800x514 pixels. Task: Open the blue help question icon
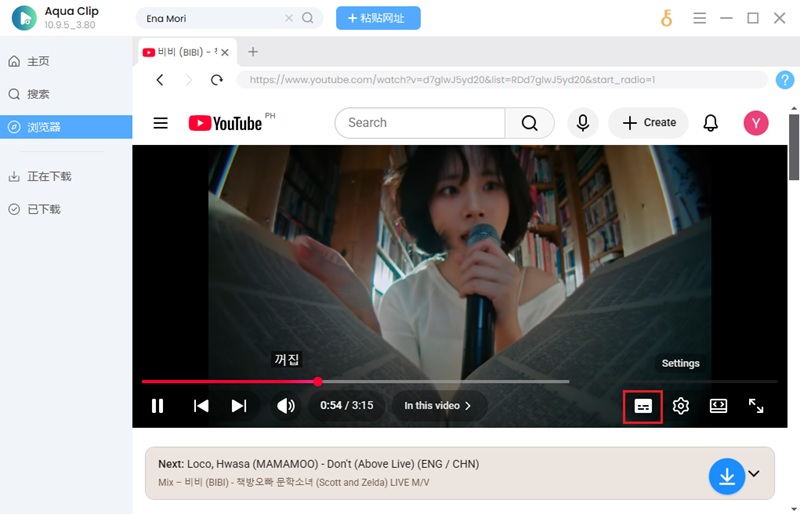785,80
